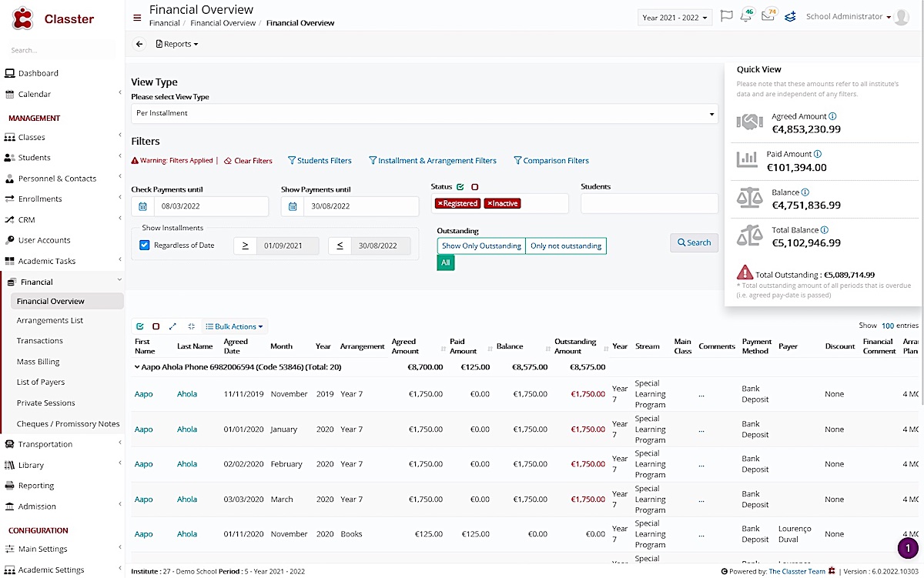Open the Year 2021 - 2022 selector
924x578 pixels.
674,17
